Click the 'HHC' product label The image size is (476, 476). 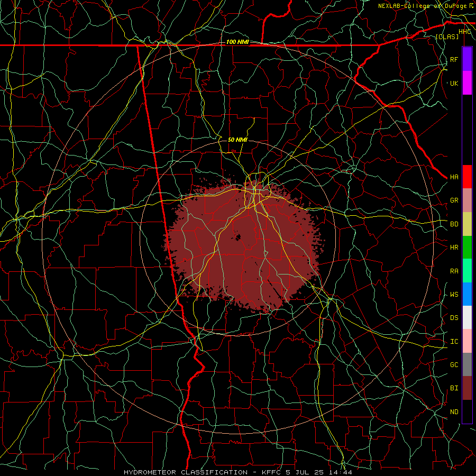pos(464,32)
